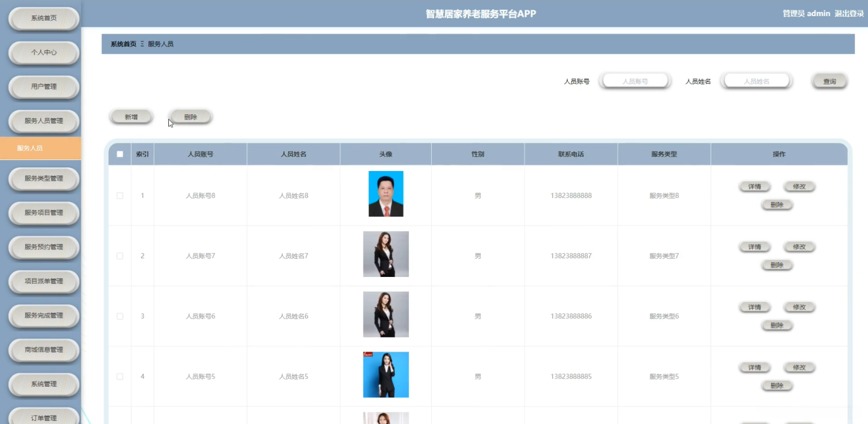868x424 pixels.
Task: Select the highlighted 服务人员 submenu item
Action: 40,148
